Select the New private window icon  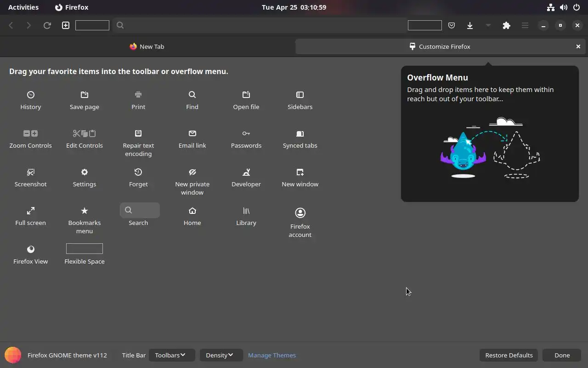(x=192, y=172)
